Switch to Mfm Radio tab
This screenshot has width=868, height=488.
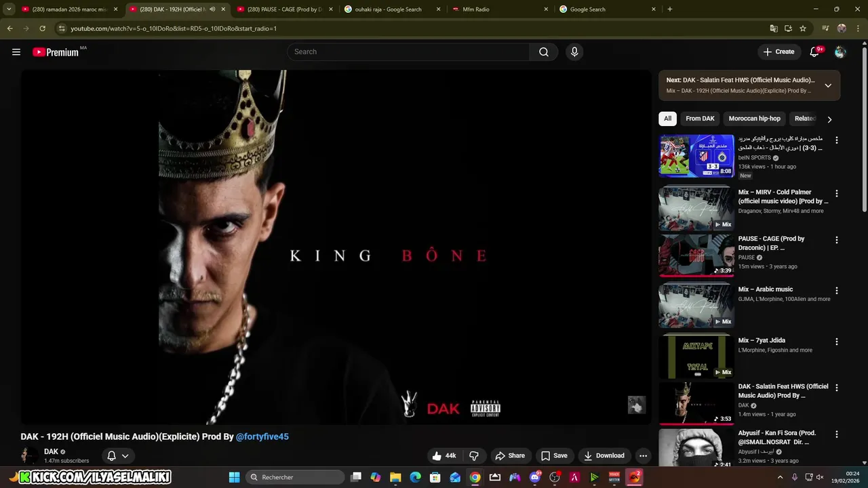click(500, 9)
